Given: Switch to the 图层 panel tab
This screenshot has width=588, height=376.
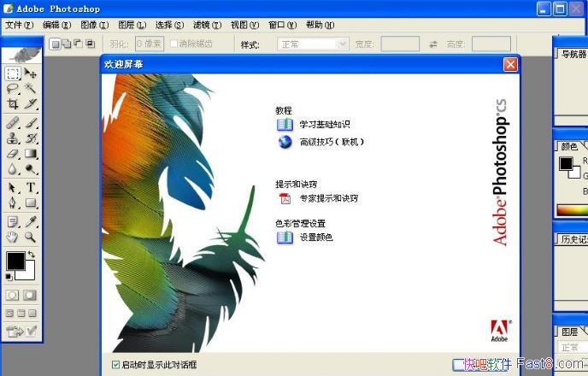Looking at the screenshot, I should click(569, 332).
